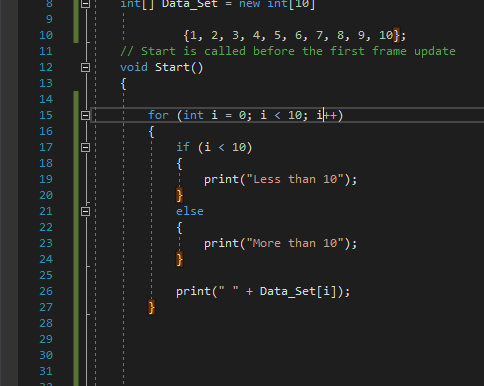Click the Start is called comment line
This screenshot has width=484, height=386.
click(288, 51)
